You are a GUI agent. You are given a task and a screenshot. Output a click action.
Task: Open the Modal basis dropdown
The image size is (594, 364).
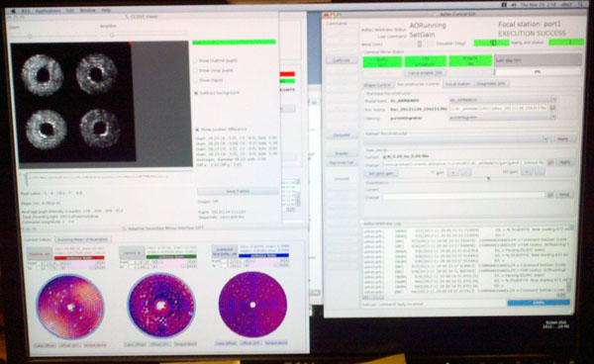tap(502, 100)
